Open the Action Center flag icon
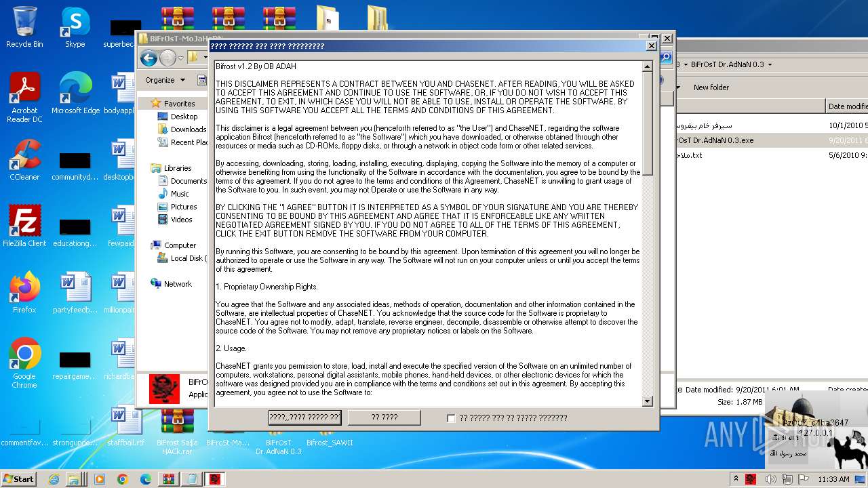868x488 pixels. click(x=804, y=479)
